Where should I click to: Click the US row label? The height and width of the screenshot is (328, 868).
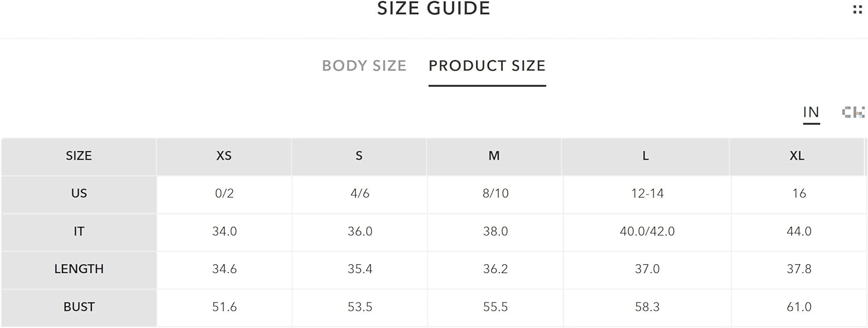(79, 194)
